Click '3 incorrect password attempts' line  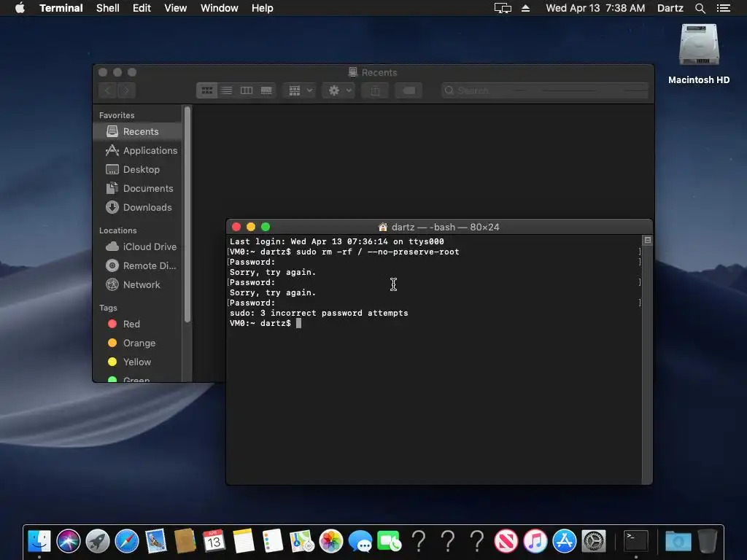(319, 314)
